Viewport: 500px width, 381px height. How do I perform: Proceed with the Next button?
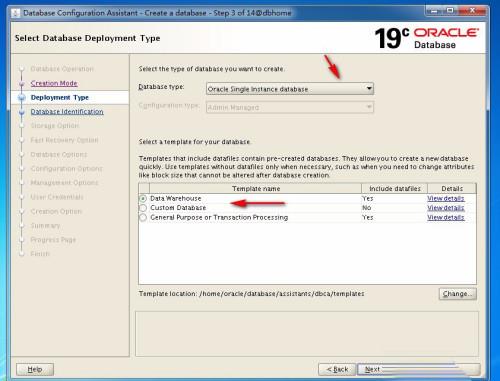pos(419,369)
